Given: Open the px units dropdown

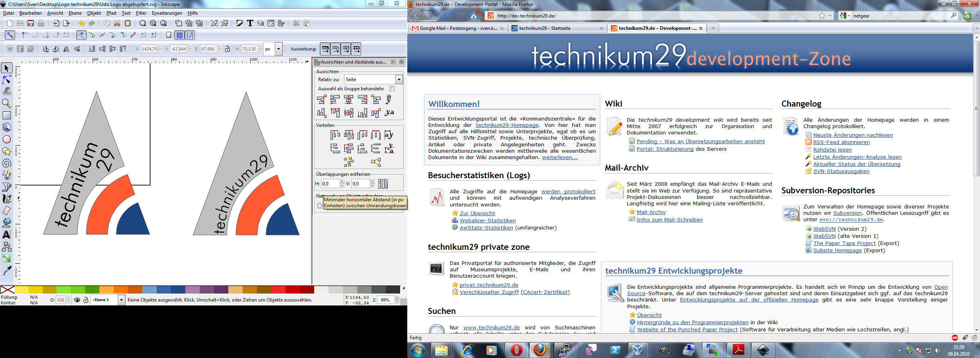Looking at the screenshot, I should pos(278,49).
